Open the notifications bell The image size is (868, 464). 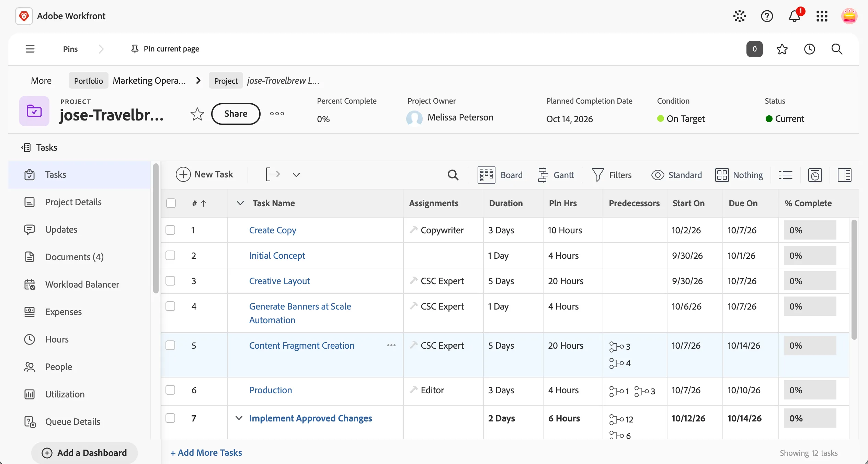point(794,16)
